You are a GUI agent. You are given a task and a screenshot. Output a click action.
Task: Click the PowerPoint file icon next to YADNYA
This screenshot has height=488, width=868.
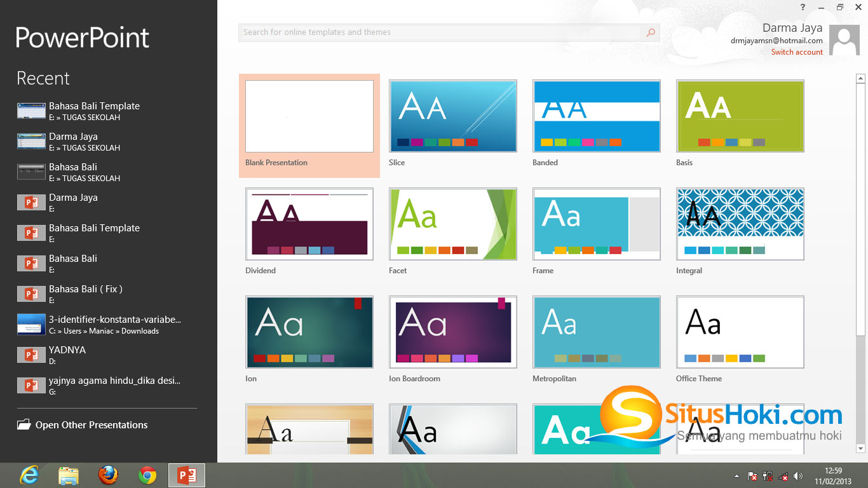coord(31,355)
